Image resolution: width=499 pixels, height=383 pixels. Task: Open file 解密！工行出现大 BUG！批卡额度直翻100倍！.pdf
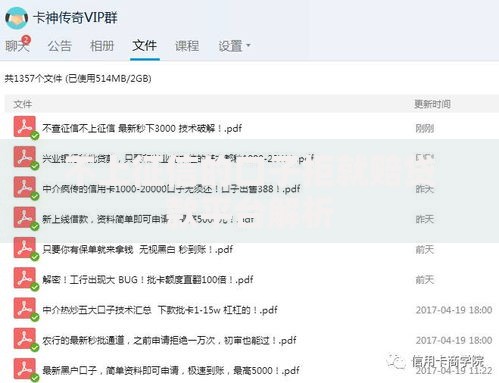[148, 280]
